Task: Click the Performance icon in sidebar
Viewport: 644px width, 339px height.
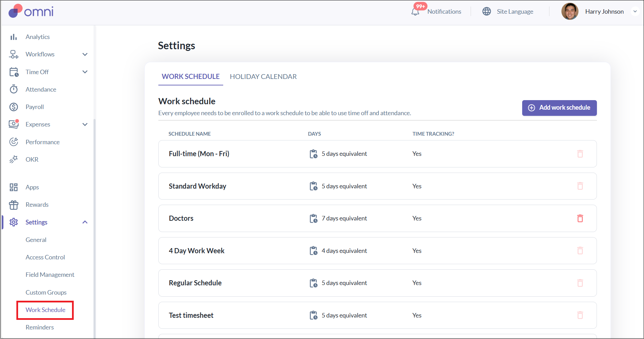Action: [14, 142]
